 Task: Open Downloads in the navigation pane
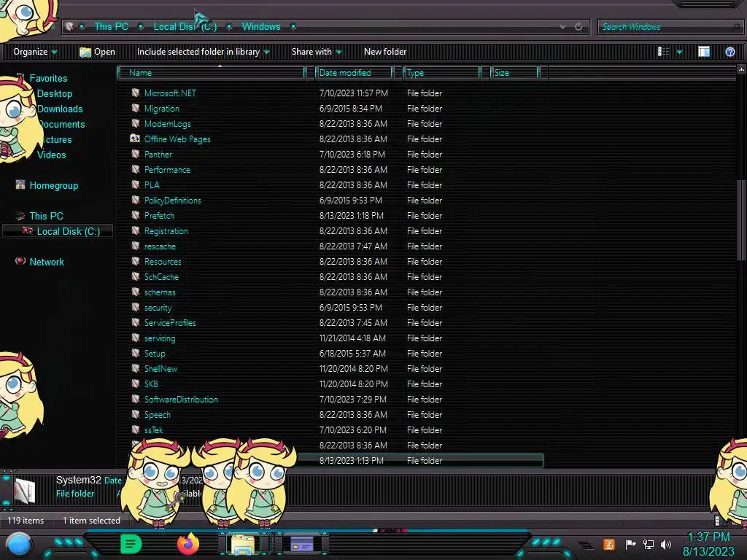pyautogui.click(x=60, y=109)
